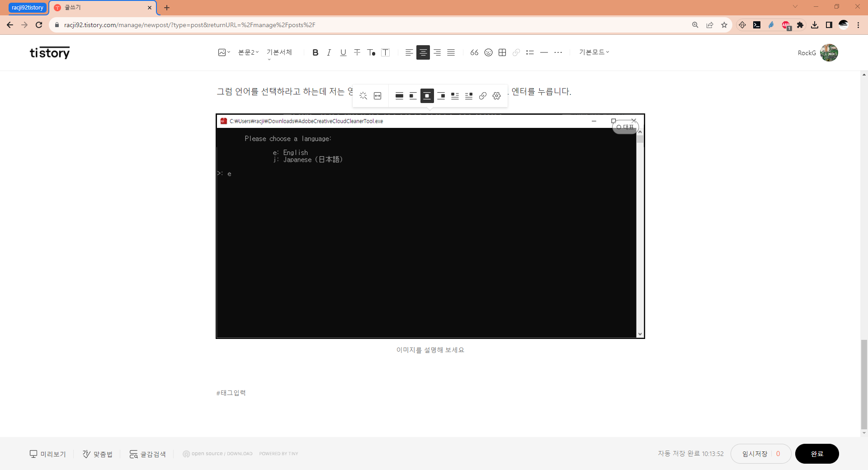The width and height of the screenshot is (868, 470).
Task: Apply image effects from image toolbar
Action: coord(363,96)
